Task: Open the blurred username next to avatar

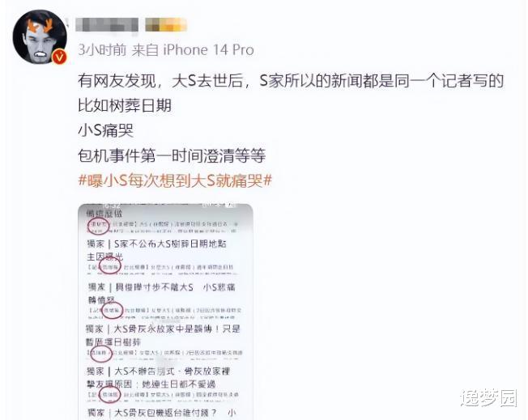Action: coord(107,25)
